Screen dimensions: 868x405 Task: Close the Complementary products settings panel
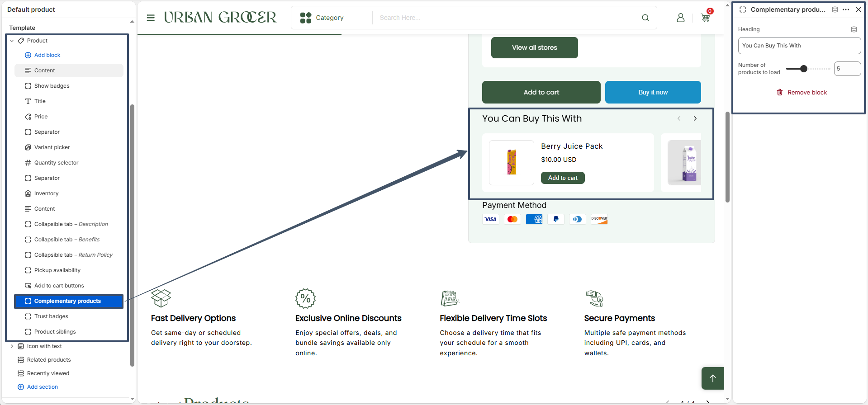tap(859, 9)
